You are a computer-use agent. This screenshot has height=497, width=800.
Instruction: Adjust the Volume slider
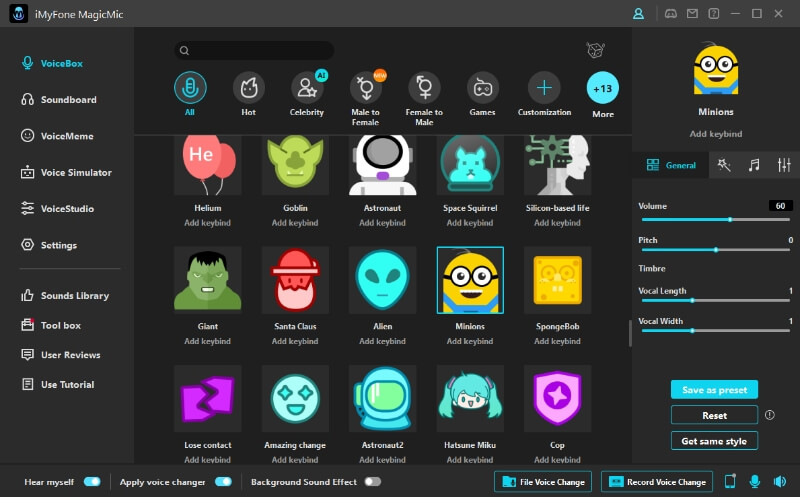[716, 219]
